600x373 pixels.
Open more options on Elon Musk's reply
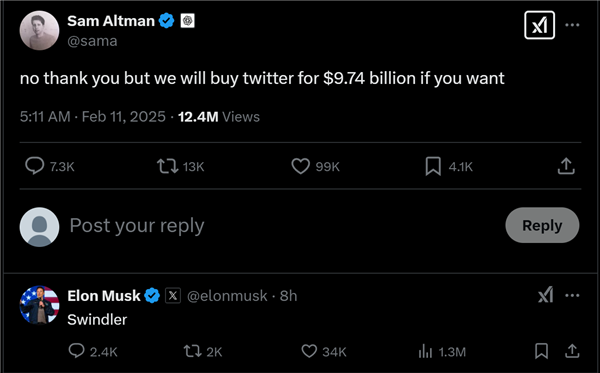[x=572, y=295]
